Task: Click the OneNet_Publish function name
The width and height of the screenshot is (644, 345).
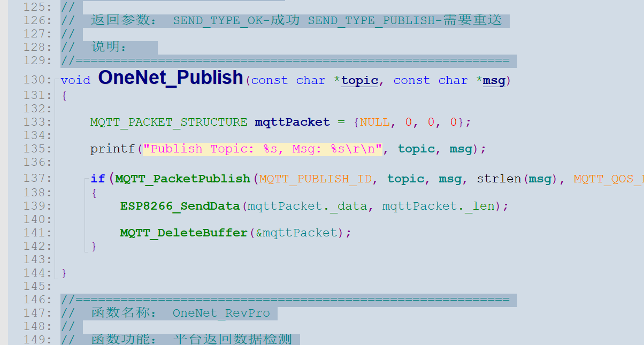Action: tap(171, 78)
